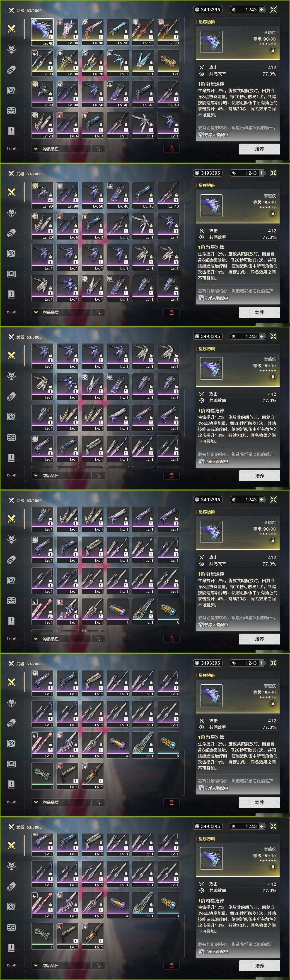Click the 守岸人装配中 equipped label in topmost panel
Screen dimensions: 290x980
pyautogui.click(x=213, y=135)
